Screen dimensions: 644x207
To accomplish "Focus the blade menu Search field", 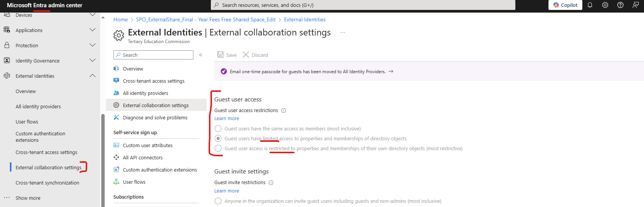I will point(153,55).
